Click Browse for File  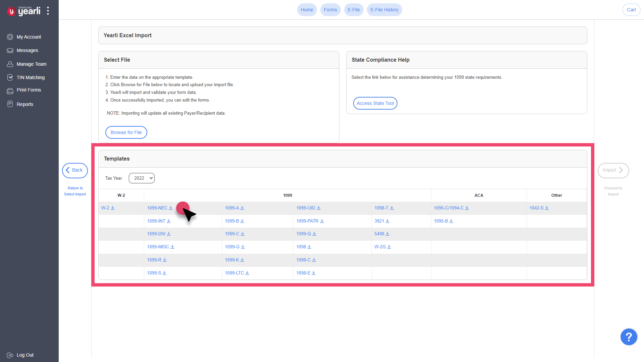click(x=126, y=132)
